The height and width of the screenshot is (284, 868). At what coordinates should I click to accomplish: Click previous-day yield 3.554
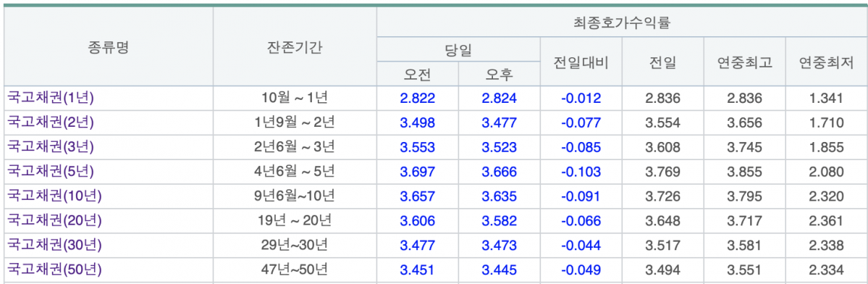coord(662,123)
